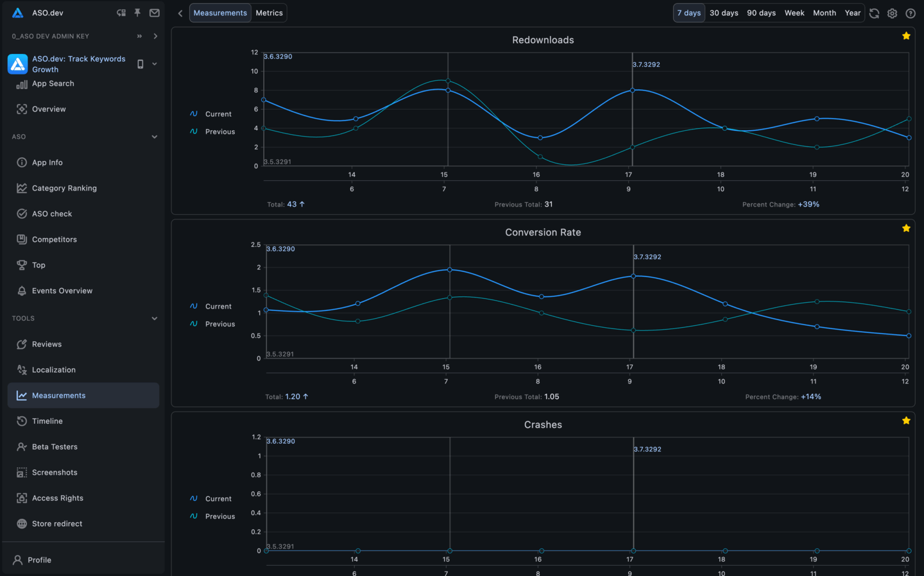Click the refresh icon in the top bar
The height and width of the screenshot is (576, 924).
tap(874, 13)
